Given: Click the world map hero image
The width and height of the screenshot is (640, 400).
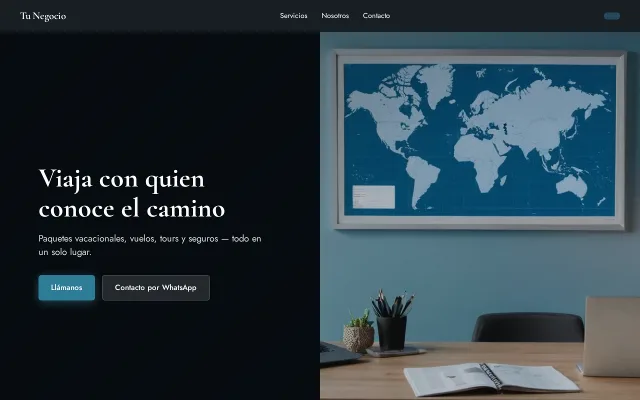Looking at the screenshot, I should [x=480, y=216].
